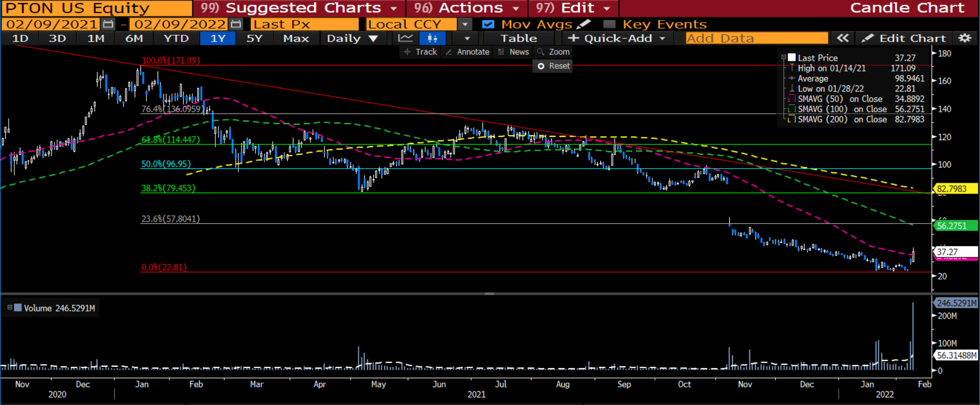
Task: Click the 56.2751 price axis label
Action: [x=955, y=226]
